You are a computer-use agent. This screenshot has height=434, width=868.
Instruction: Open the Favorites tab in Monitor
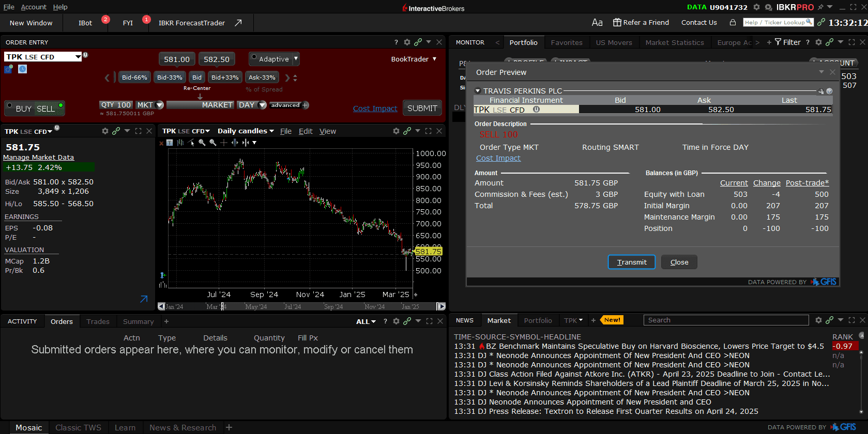(566, 42)
